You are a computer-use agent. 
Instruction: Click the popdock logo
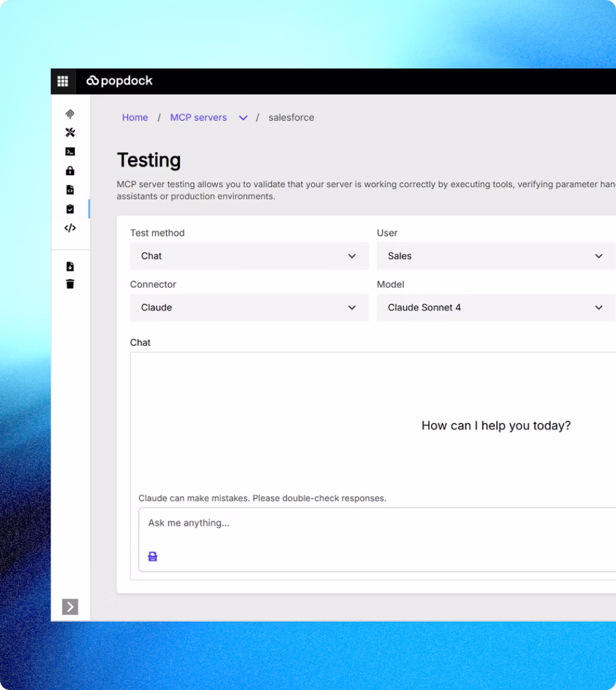tap(120, 81)
